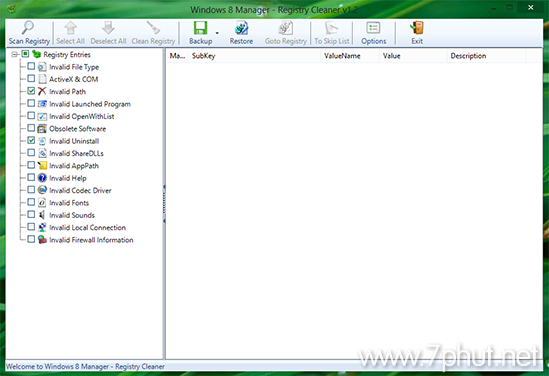The width and height of the screenshot is (549, 376).
Task: Toggle the Registry Entries root checkbox
Action: [25, 54]
